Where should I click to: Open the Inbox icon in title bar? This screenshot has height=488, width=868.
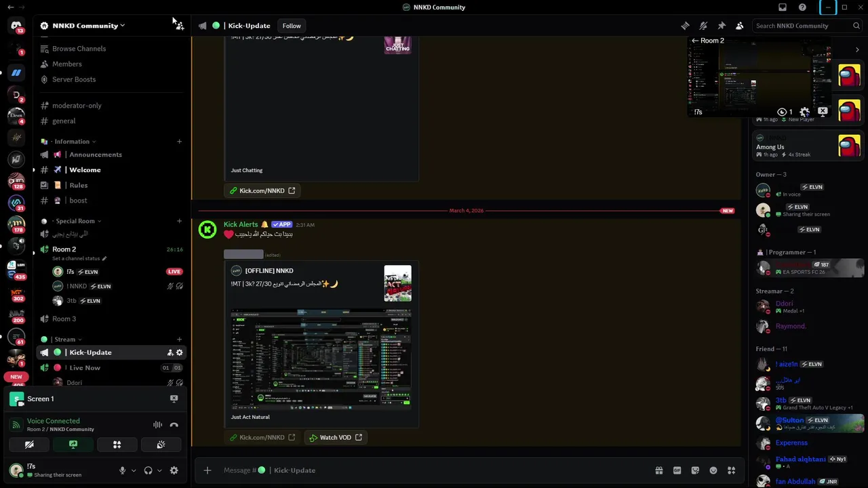point(783,7)
